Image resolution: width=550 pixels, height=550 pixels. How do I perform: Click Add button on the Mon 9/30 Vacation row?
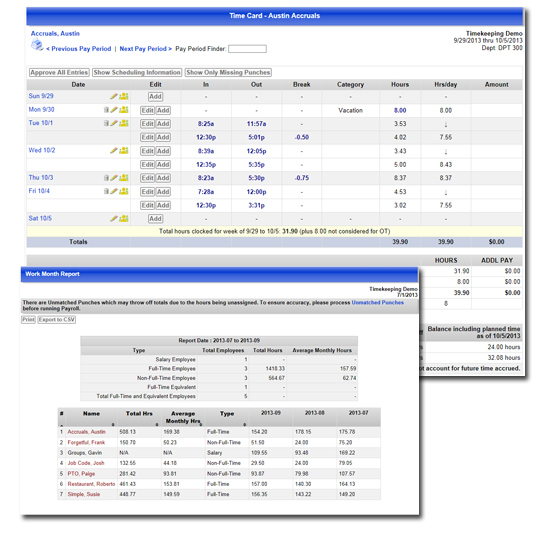[x=163, y=110]
